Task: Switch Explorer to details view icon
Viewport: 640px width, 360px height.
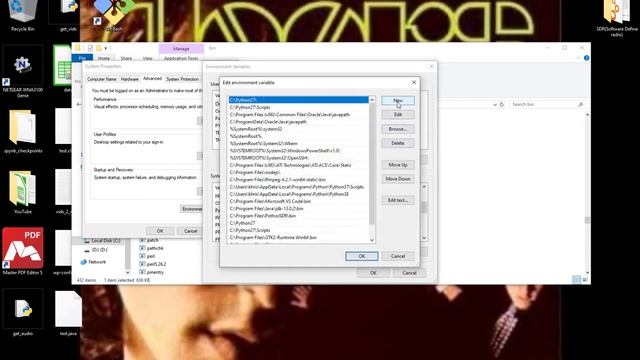Action: click(576, 280)
